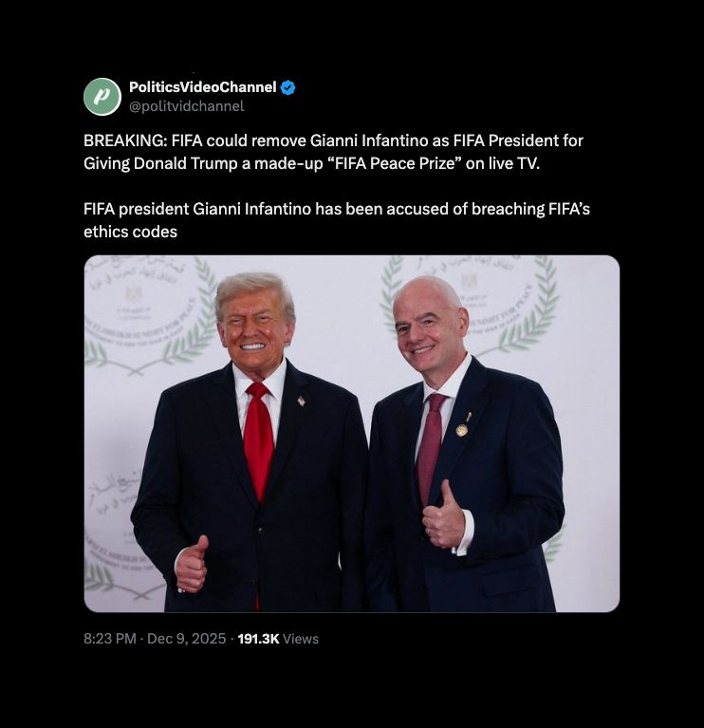Open the 8:23 PM timestamp link
704x728 pixels.
click(110, 639)
